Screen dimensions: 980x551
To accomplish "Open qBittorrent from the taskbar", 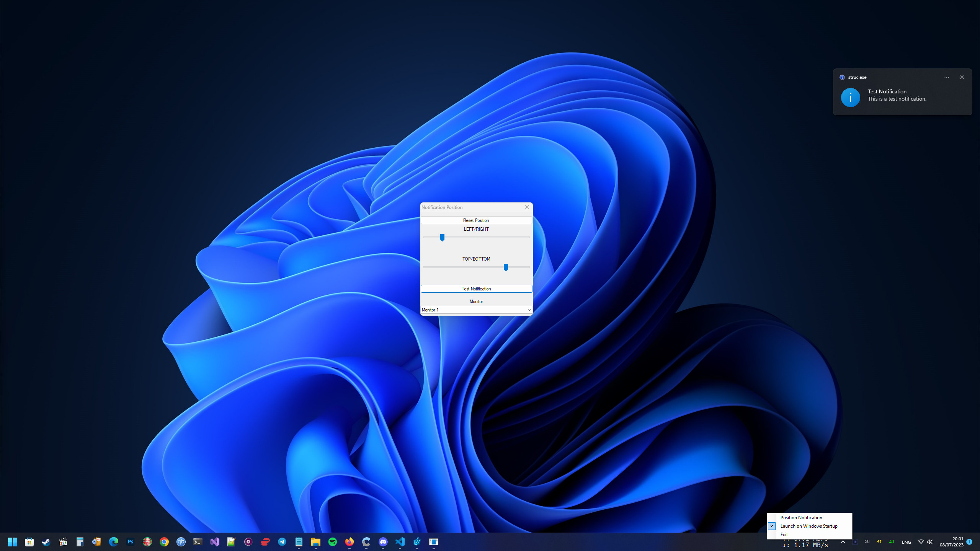I will pos(181,542).
